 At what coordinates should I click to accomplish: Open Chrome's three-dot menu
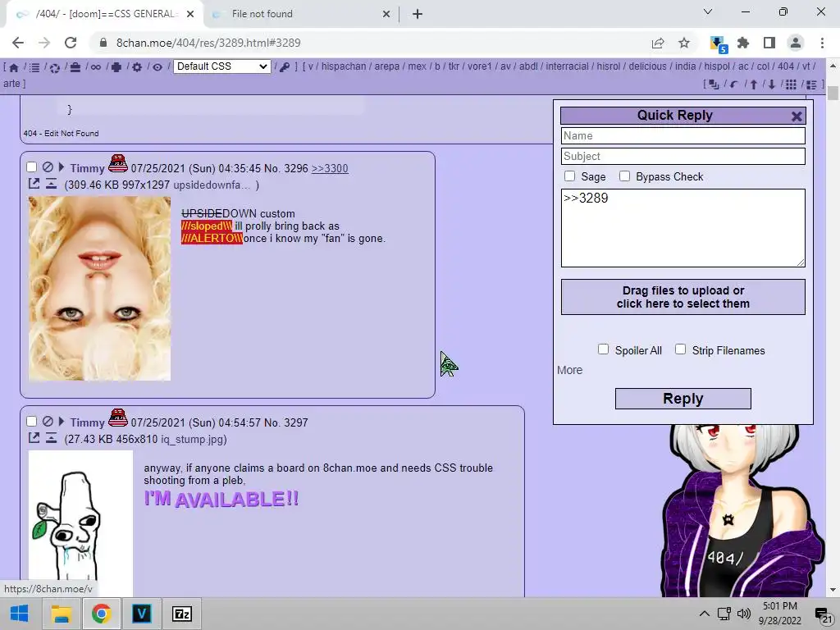pyautogui.click(x=822, y=43)
